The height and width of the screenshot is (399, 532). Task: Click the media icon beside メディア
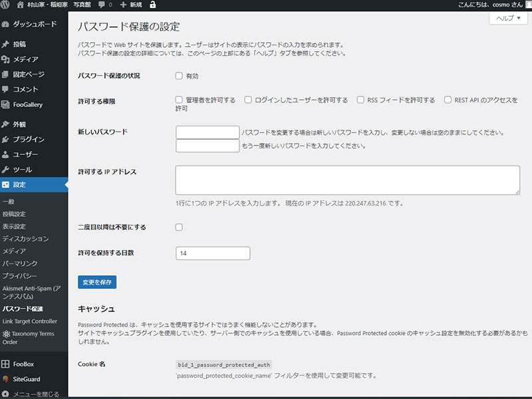[x=6, y=60]
